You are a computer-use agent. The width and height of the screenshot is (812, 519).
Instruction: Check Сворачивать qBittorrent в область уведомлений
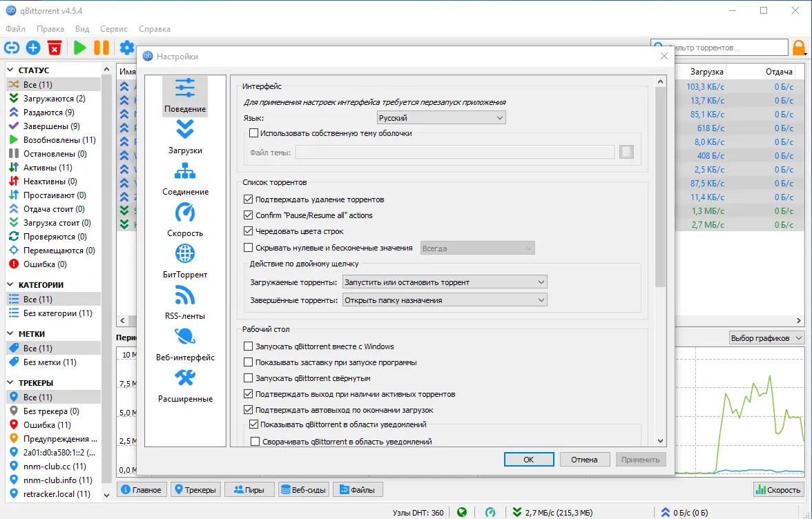point(255,442)
